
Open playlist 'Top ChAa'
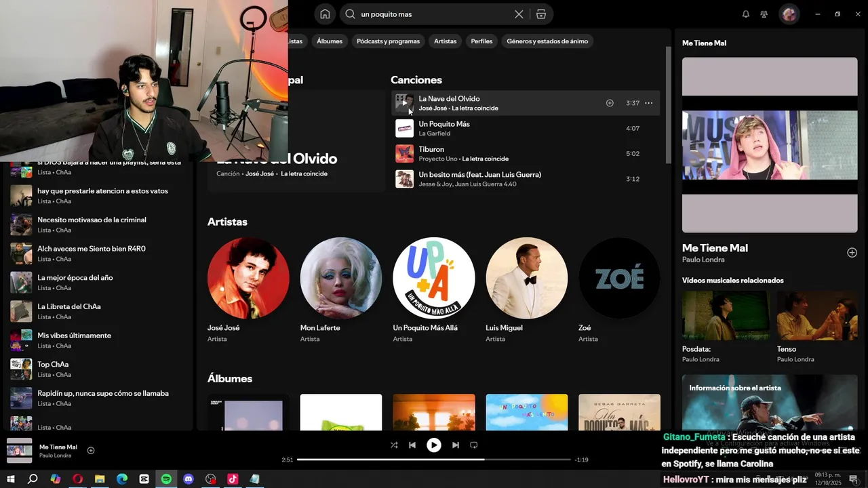click(x=98, y=369)
